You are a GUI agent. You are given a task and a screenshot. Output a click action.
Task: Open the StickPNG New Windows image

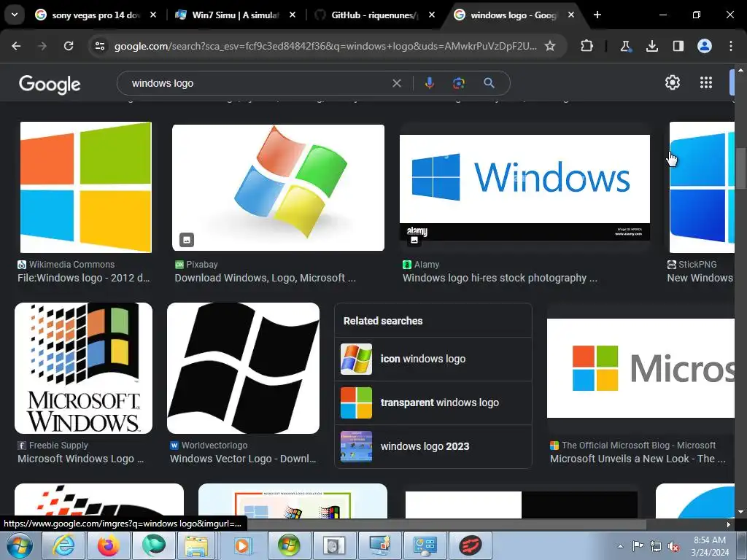702,187
